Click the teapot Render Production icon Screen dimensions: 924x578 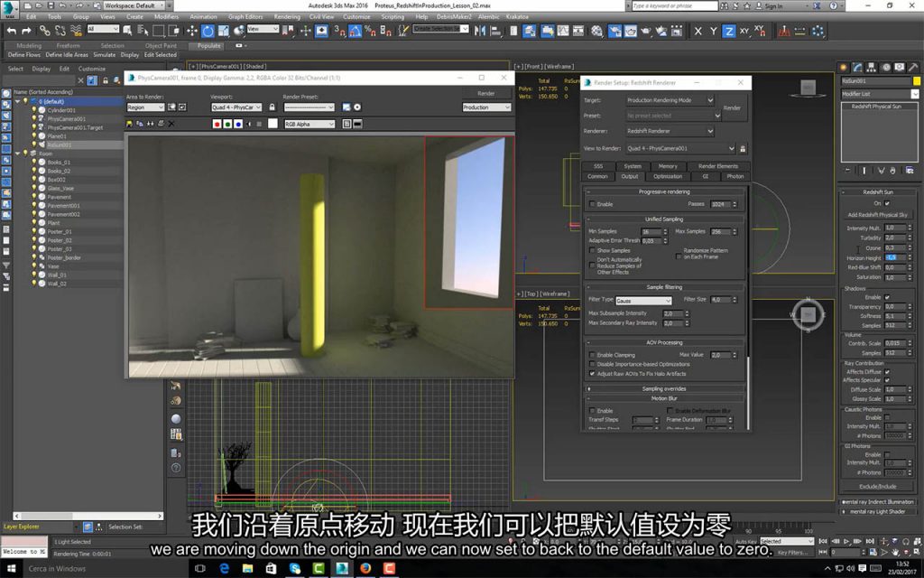[646, 31]
